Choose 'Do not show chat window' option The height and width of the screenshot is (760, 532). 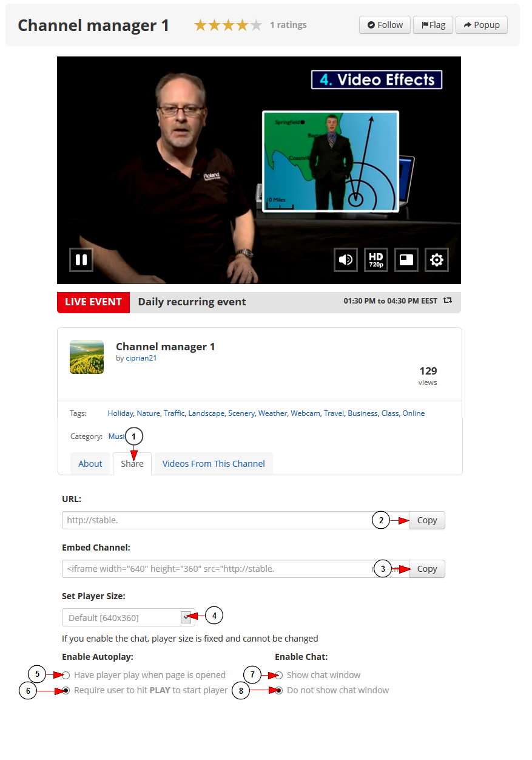279,690
